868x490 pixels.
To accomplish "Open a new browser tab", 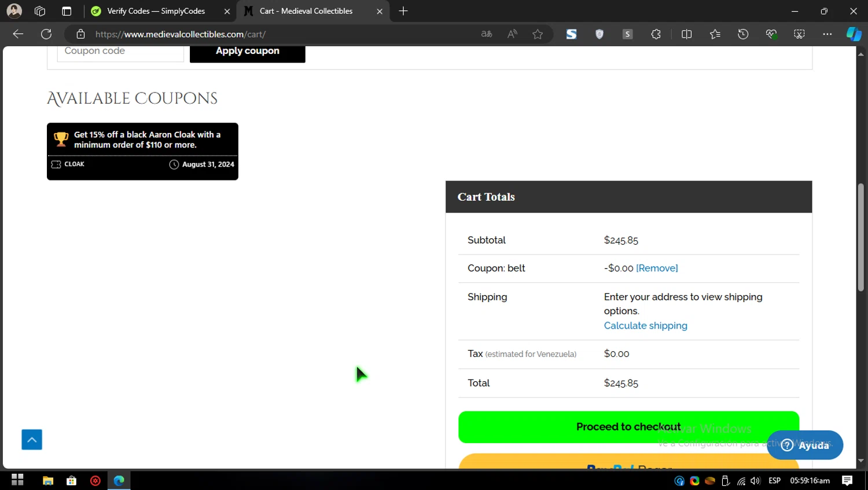I will click(403, 11).
